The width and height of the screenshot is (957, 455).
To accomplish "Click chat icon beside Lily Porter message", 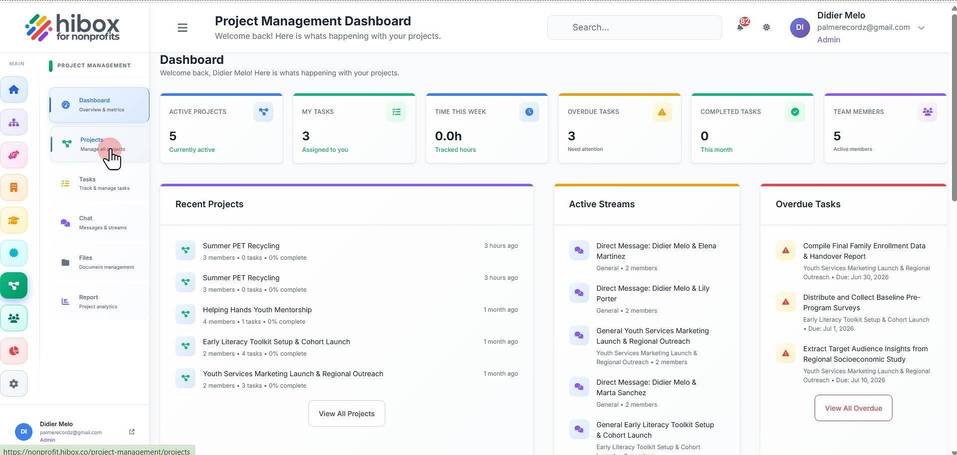I will (579, 293).
